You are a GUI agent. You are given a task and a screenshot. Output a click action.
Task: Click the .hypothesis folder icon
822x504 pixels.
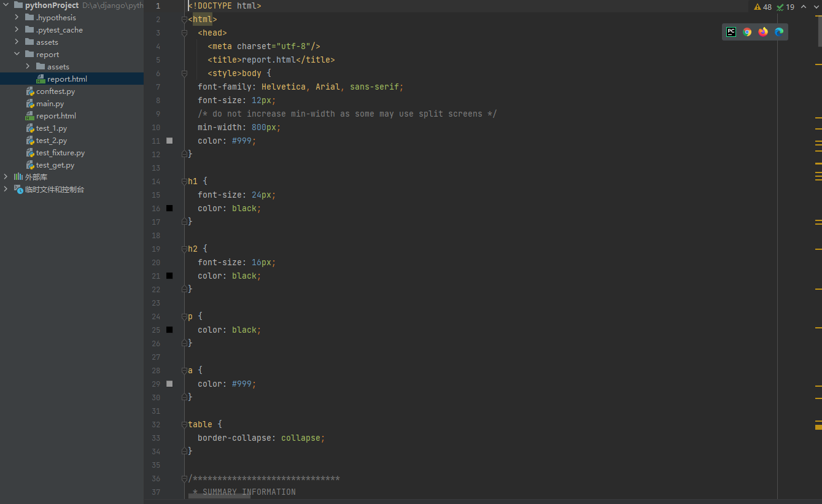pos(29,17)
